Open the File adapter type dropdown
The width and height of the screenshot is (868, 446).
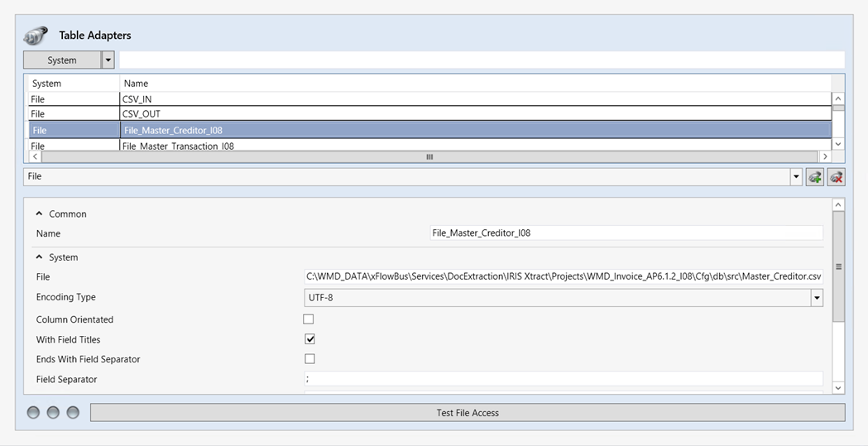(x=796, y=177)
